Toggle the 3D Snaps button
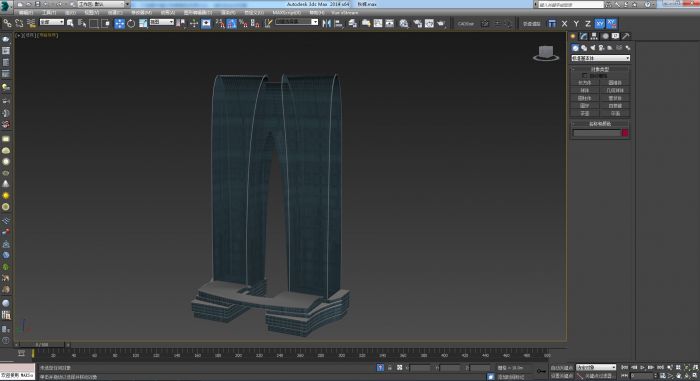The height and width of the screenshot is (381, 700). tap(220, 23)
